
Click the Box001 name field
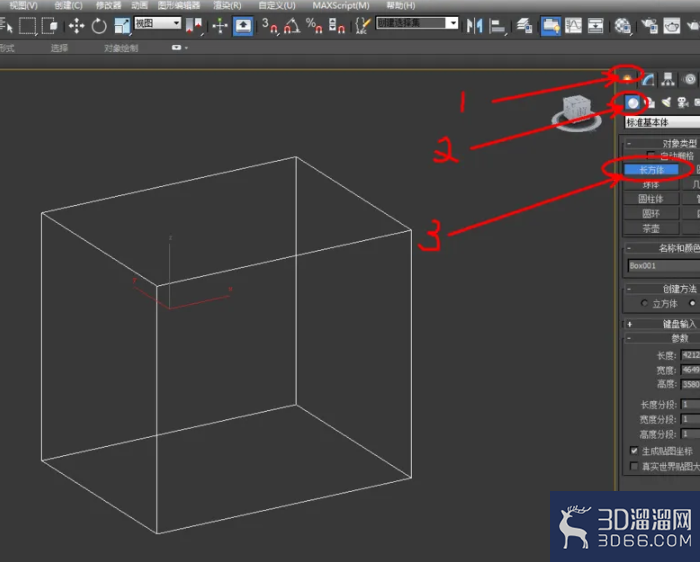click(664, 266)
